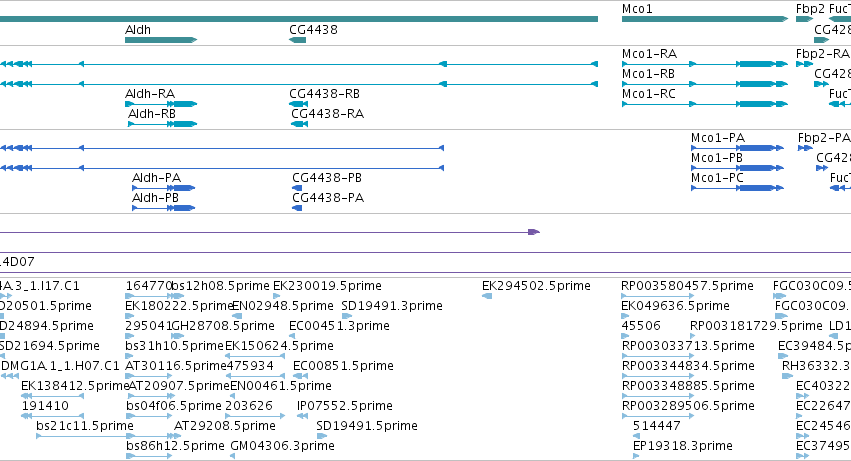Select the Mco1-RA transcript
Viewport: 851px width, 461px height.
pos(704,64)
